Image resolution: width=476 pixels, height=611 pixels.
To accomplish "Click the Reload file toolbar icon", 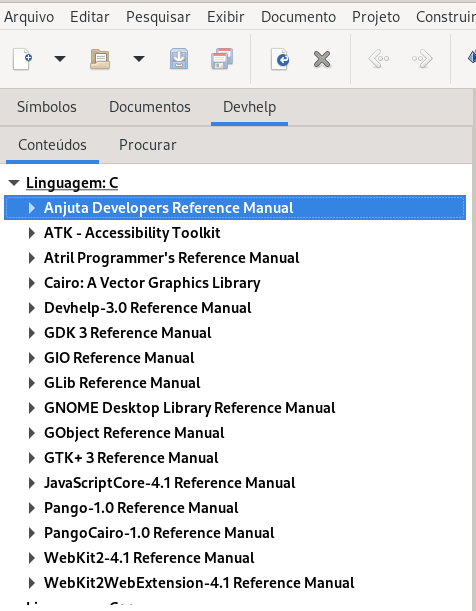I will pyautogui.click(x=280, y=59).
